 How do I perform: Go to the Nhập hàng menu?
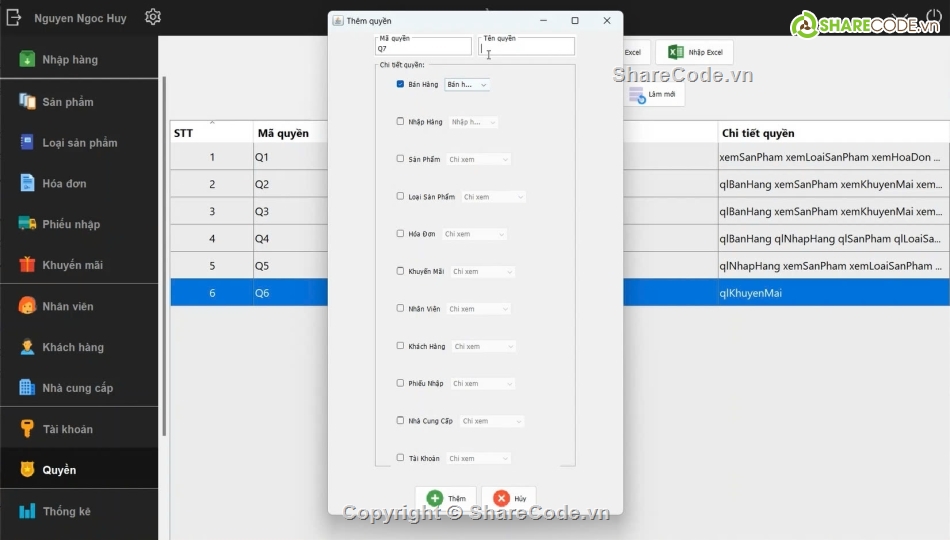tap(79, 59)
